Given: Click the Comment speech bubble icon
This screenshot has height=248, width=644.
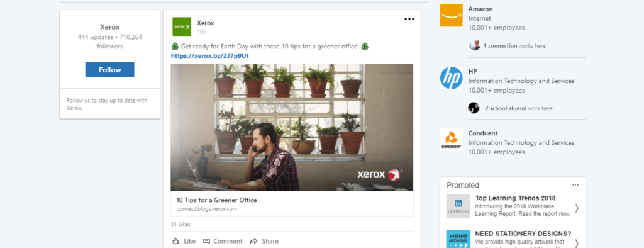Looking at the screenshot, I should click(x=206, y=241).
